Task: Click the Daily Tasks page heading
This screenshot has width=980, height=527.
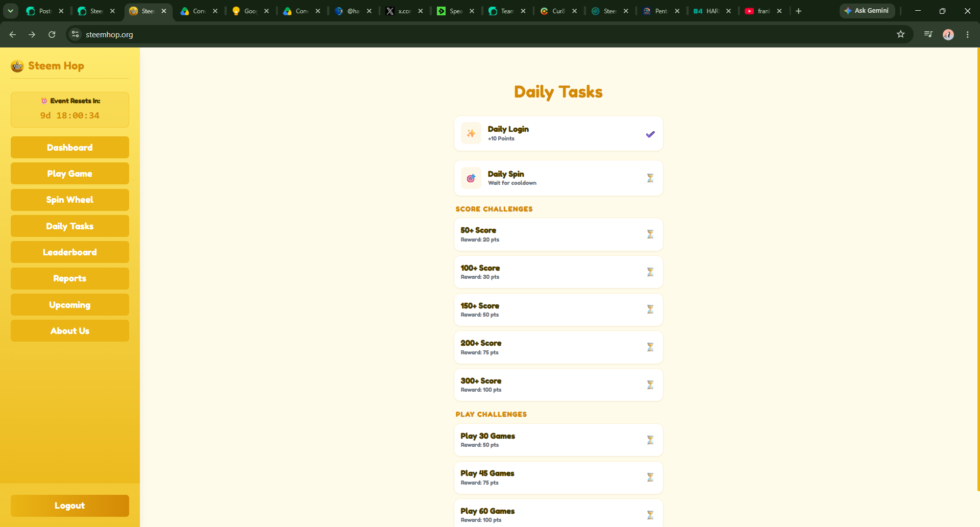Action: coord(558,92)
